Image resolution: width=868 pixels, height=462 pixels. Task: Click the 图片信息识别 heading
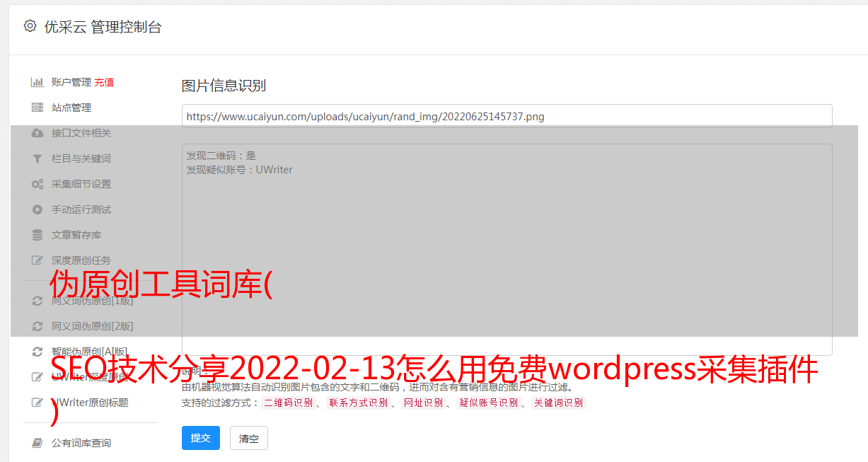coord(224,86)
